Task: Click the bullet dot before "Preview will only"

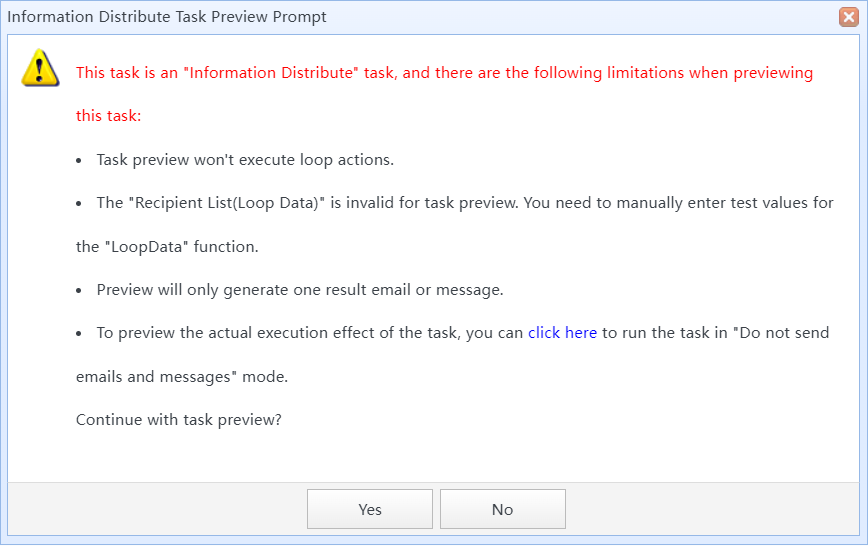Action: (x=79, y=291)
